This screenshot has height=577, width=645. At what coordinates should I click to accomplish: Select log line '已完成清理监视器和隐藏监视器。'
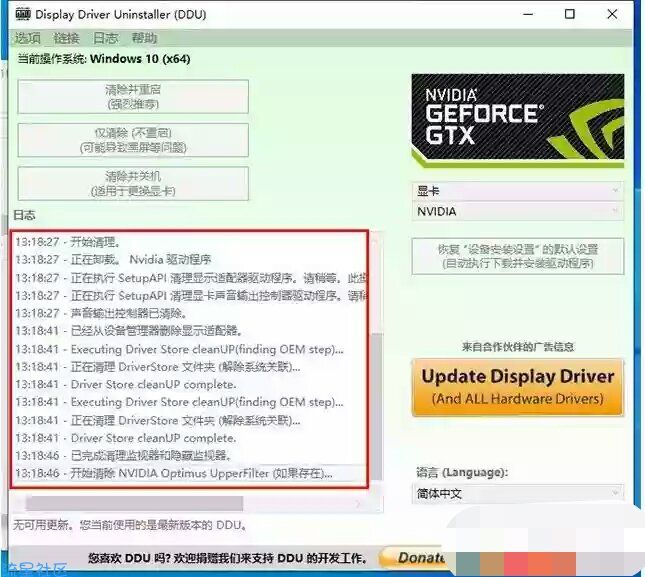(x=123, y=455)
